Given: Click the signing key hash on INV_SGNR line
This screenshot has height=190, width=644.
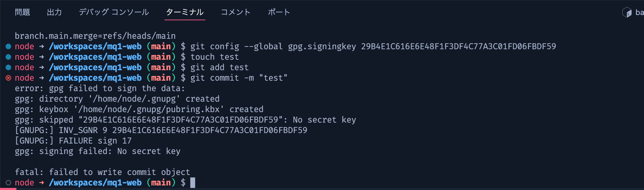Looking at the screenshot, I should [x=210, y=130].
